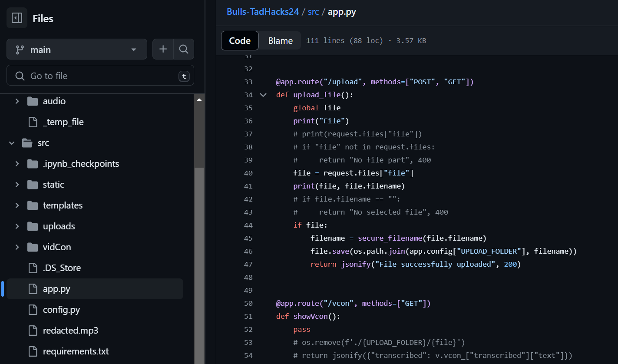This screenshot has width=618, height=364.
Task: Expand the vidCon folder chevron
Action: pyautogui.click(x=17, y=247)
